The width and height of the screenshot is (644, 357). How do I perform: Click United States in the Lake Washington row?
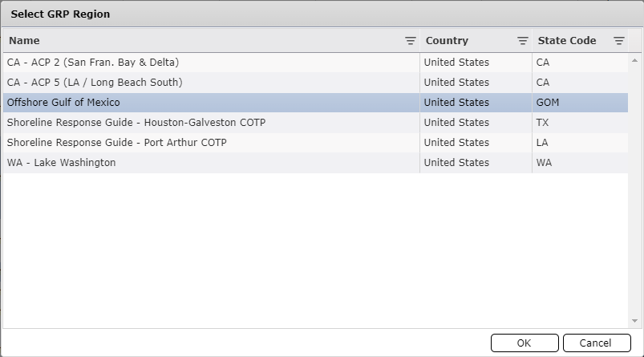point(456,163)
